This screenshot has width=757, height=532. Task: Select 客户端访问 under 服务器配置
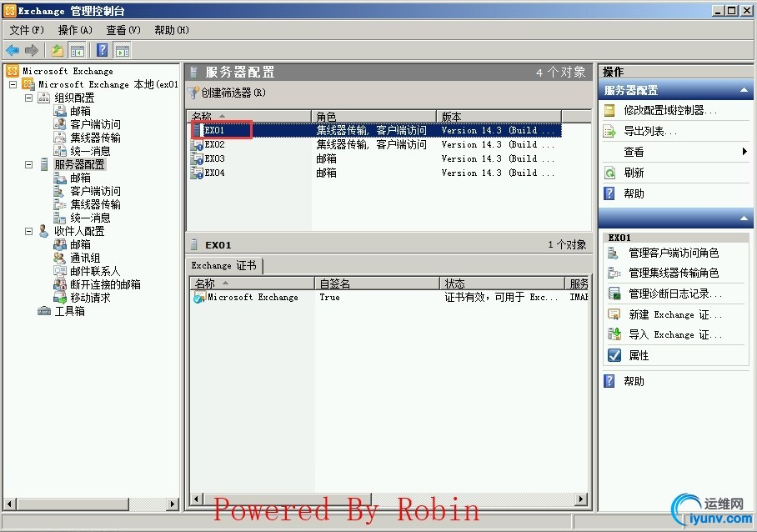tap(95, 191)
